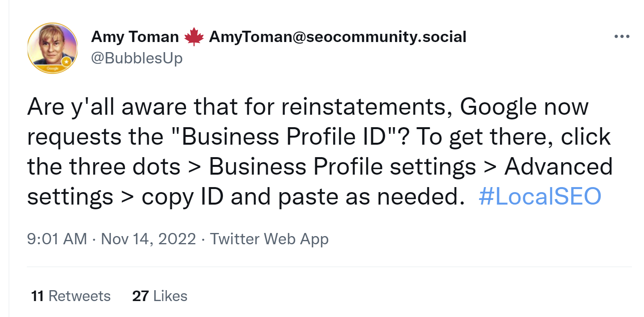Click the 9:01 AM timestamp
The width and height of the screenshot is (644, 317).
coord(57,239)
